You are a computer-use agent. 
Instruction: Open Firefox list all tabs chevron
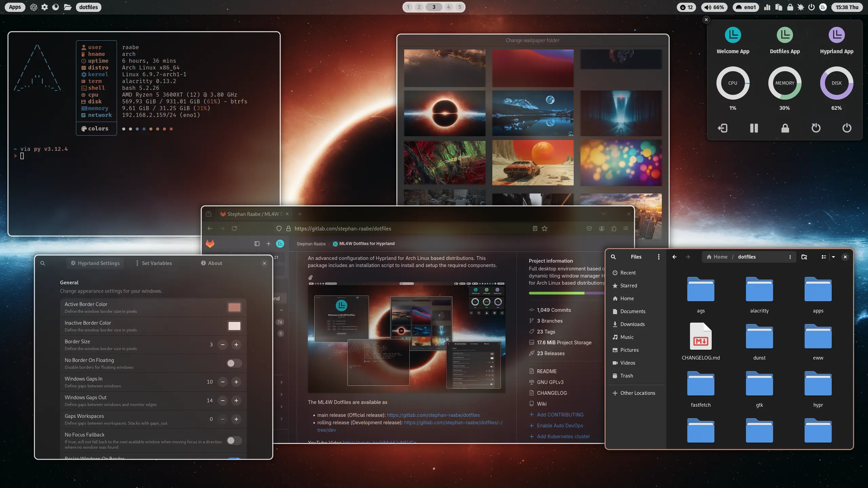click(603, 214)
